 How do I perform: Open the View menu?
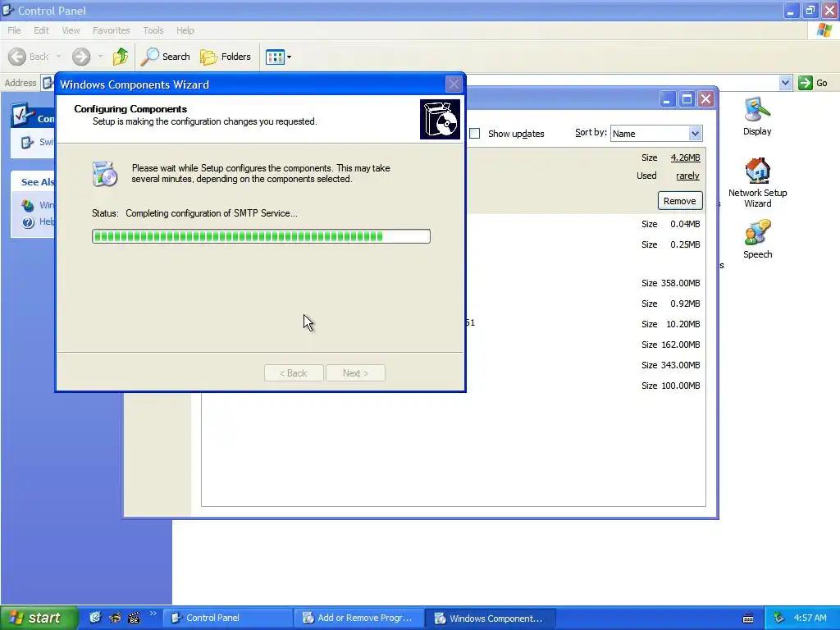(x=71, y=30)
